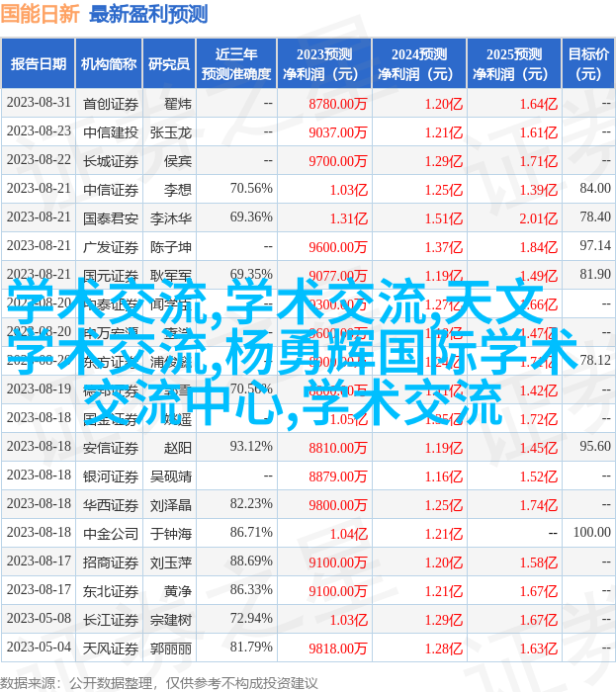The height and width of the screenshot is (692, 616).
Task: Select the 广发证券 institution cell
Action: click(x=111, y=247)
